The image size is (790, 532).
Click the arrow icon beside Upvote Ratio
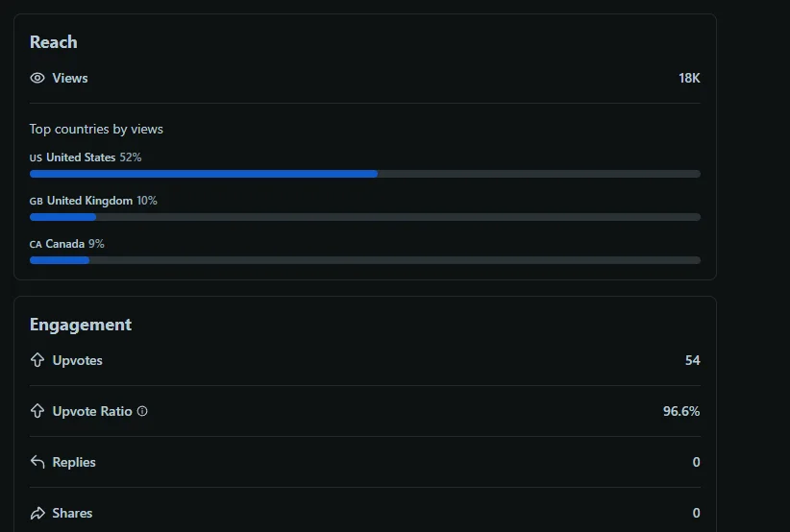(37, 411)
